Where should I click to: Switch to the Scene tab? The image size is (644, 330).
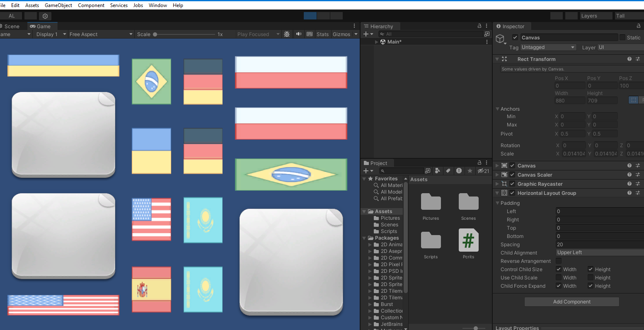11,26
